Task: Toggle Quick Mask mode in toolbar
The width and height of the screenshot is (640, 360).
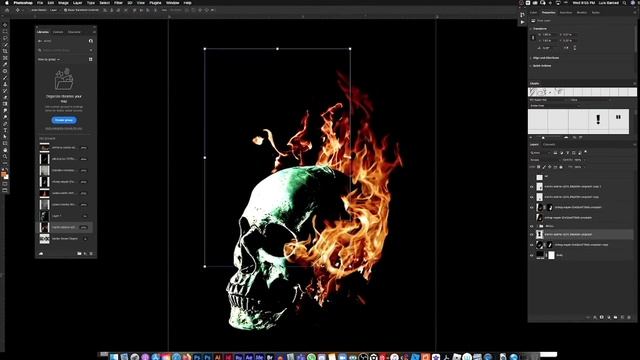Action: [x=5, y=184]
